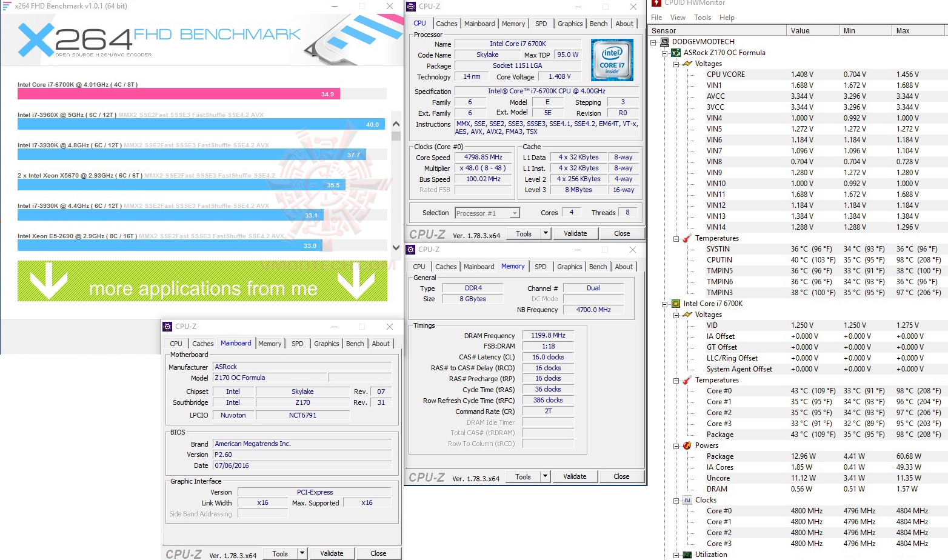Click the ASRock Z170 OC Formula motherboard icon
This screenshot has width=948, height=560.
point(675,52)
